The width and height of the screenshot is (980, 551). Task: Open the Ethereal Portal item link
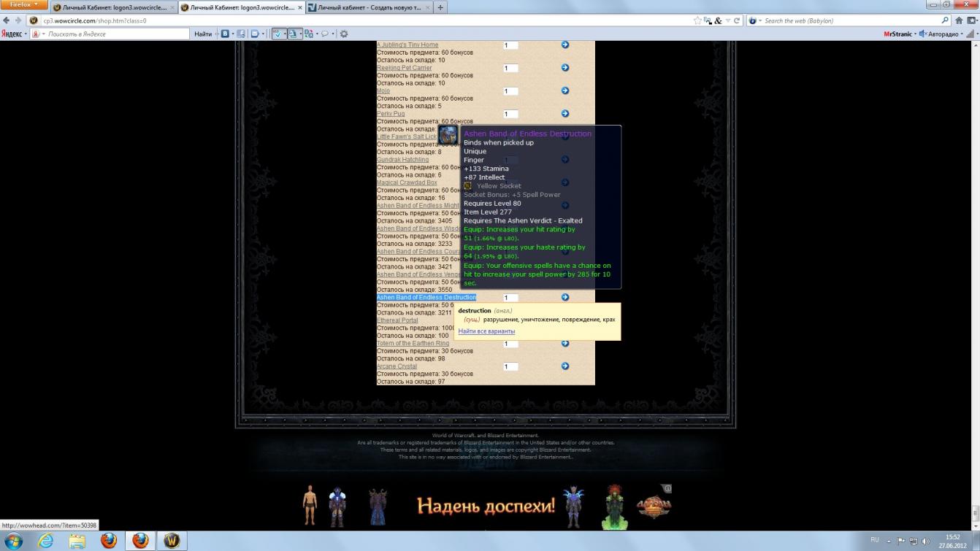click(x=397, y=320)
